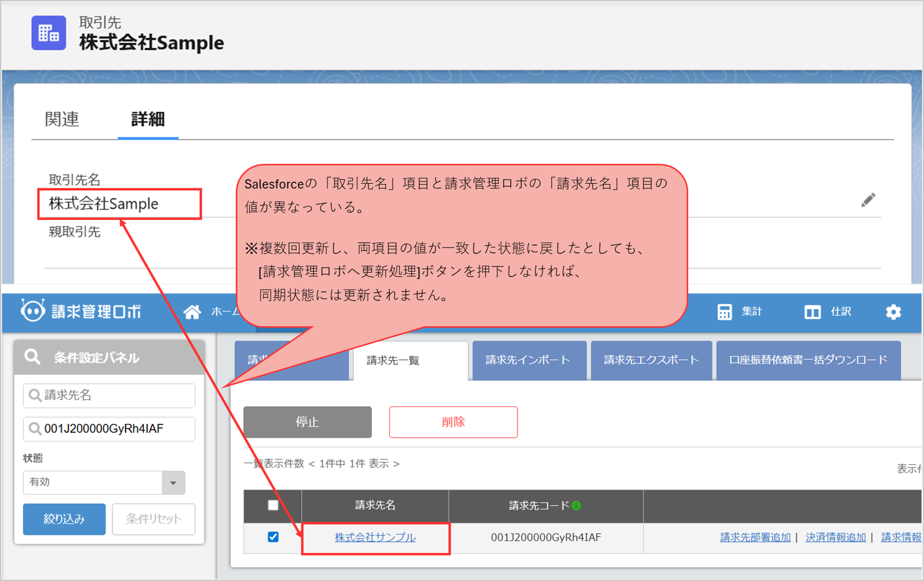924x581 pixels.
Task: Click the home icon in the navigation bar
Action: click(x=192, y=311)
